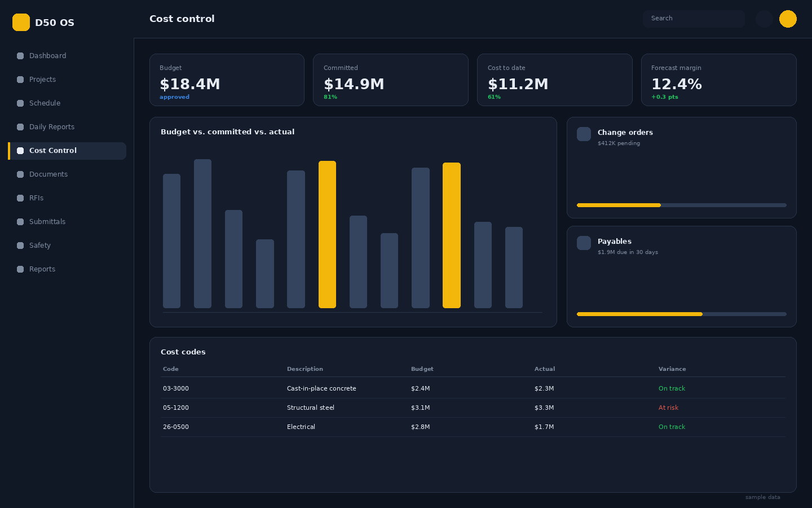Click the yellow D50 OS logo icon
This screenshot has height=508, width=812.
click(x=21, y=22)
